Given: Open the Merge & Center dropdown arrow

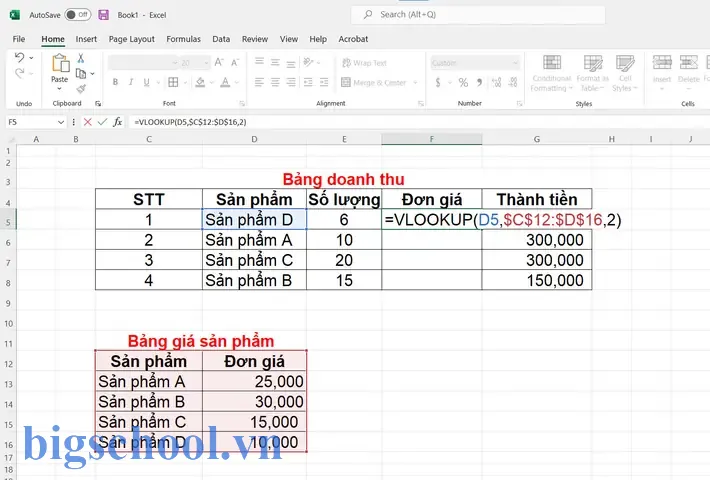Looking at the screenshot, I should (x=415, y=82).
